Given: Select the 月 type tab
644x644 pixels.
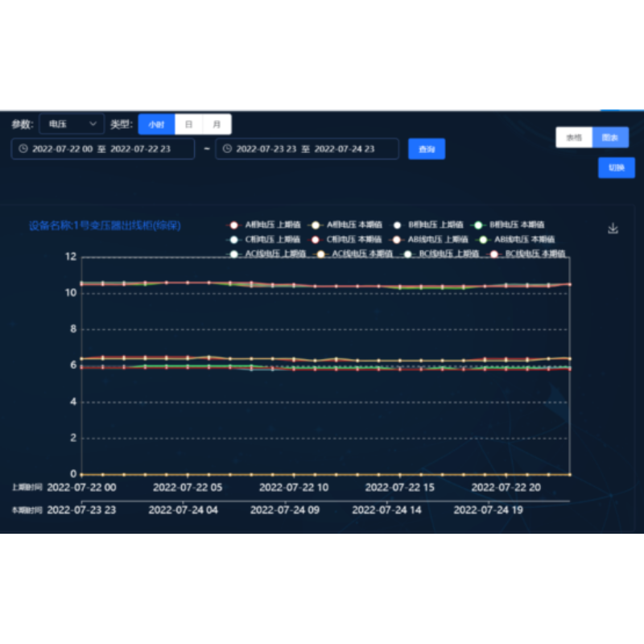Looking at the screenshot, I should point(217,124).
